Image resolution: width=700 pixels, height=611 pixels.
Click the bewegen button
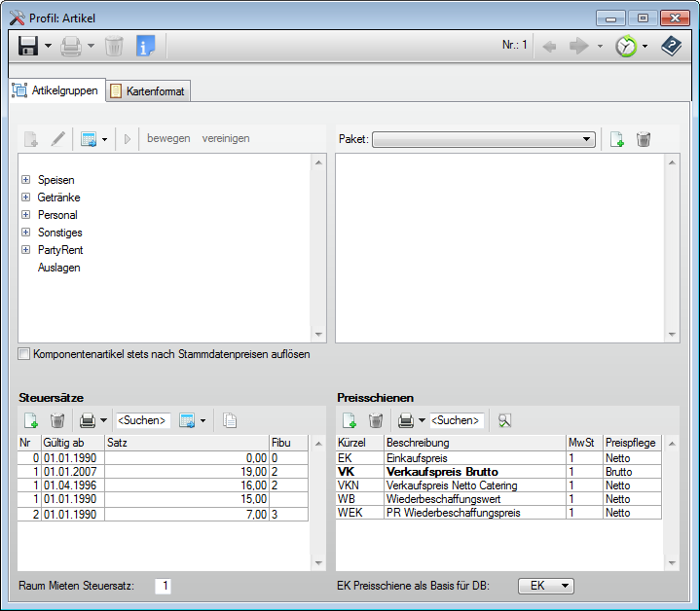[168, 138]
